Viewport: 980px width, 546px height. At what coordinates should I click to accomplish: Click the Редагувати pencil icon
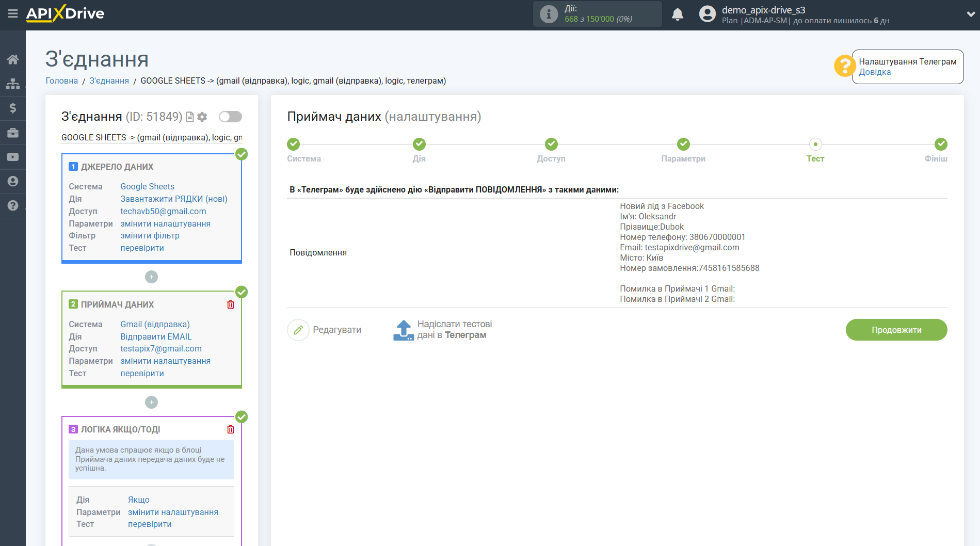point(298,330)
